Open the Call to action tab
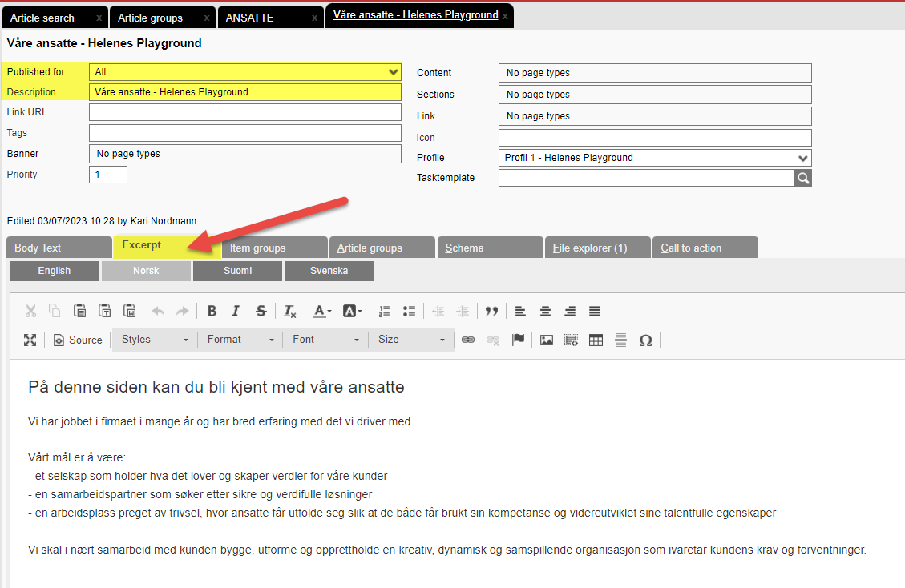 click(x=705, y=248)
